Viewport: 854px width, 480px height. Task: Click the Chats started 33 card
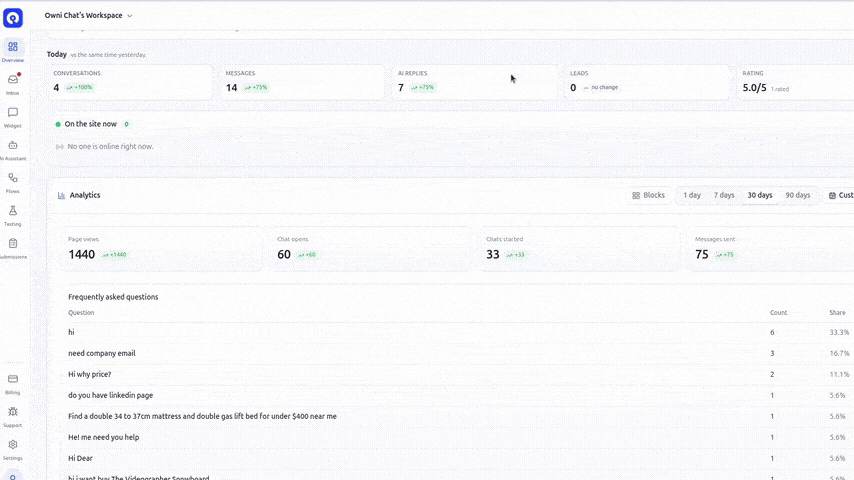pyautogui.click(x=580, y=248)
